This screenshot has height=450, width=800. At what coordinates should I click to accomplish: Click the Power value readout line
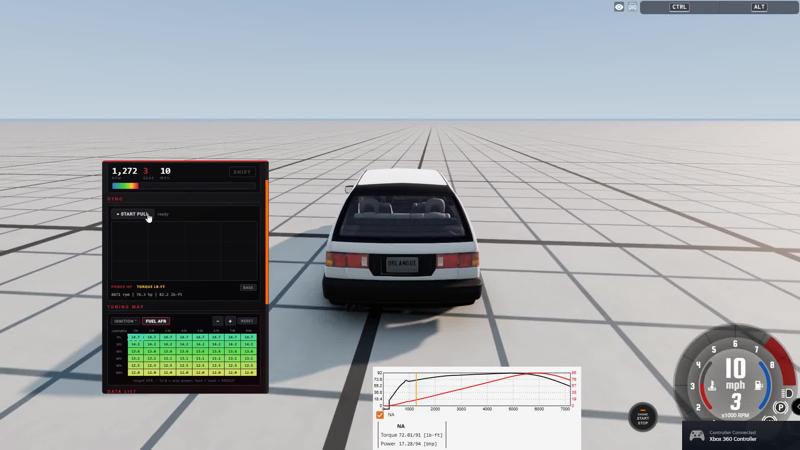coord(409,444)
